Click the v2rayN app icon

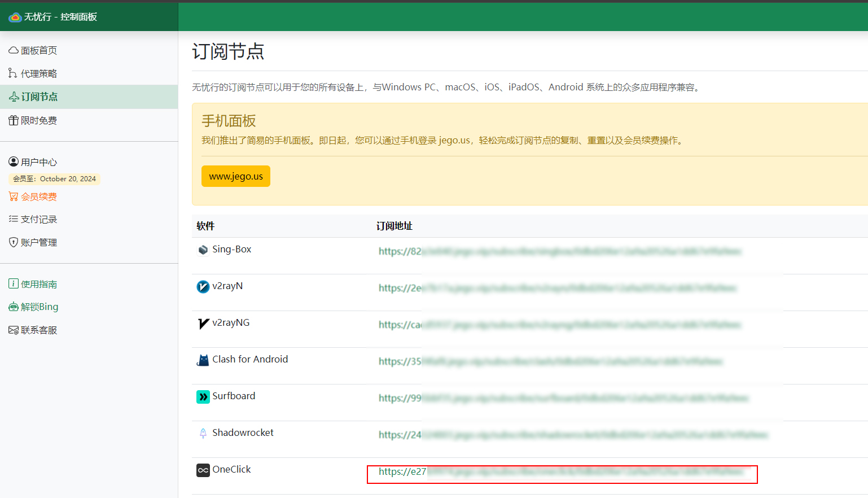(x=203, y=287)
